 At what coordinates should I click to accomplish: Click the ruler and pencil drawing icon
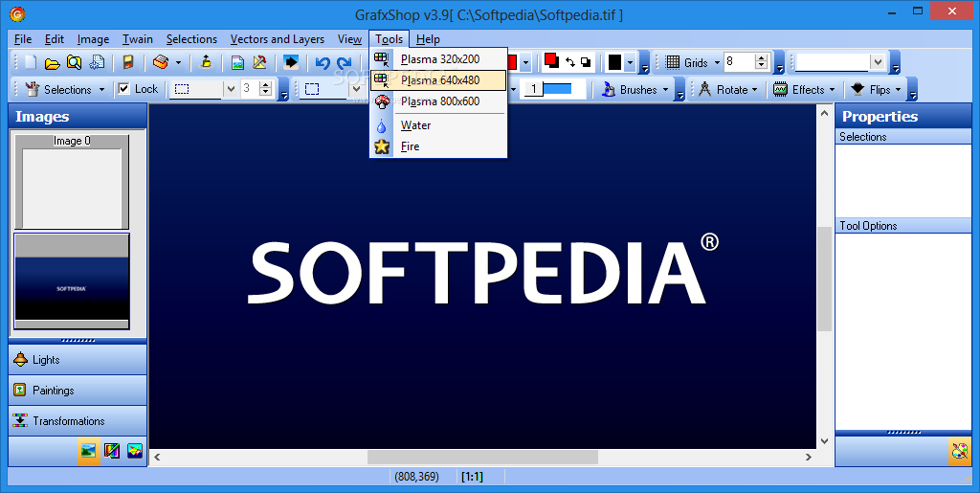point(259,62)
